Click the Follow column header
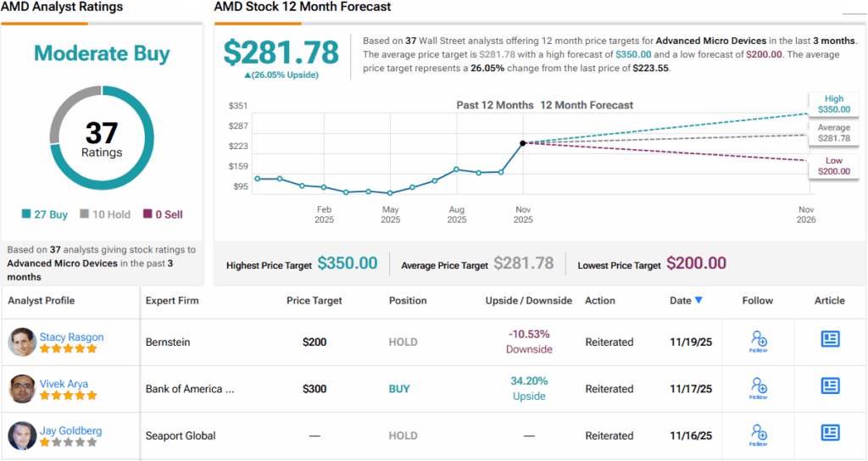The image size is (868, 461). tap(757, 301)
